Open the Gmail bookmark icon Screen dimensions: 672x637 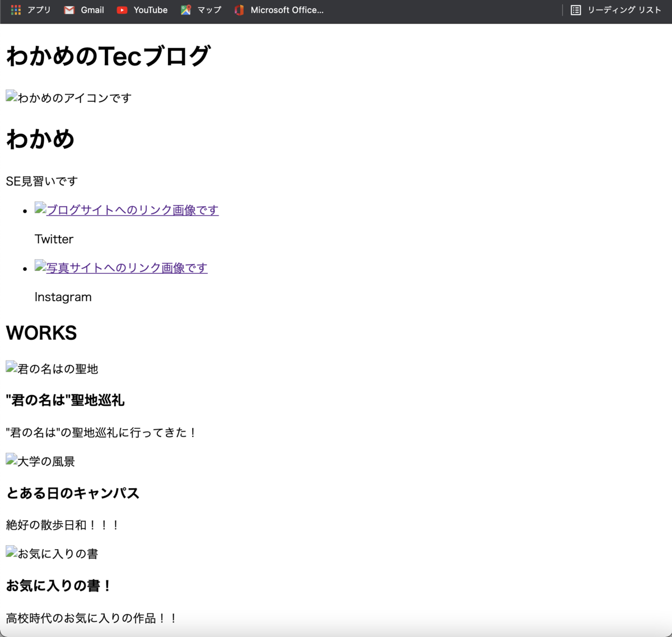point(69,10)
